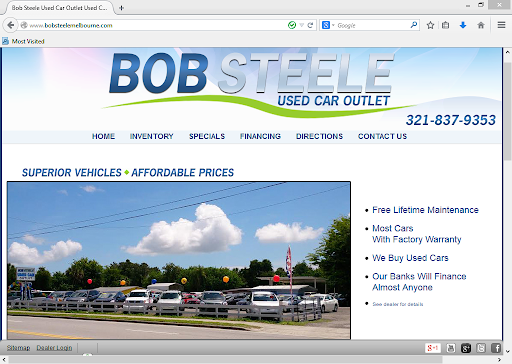Open the Google Plus icon in footer
Screen dimensions: 512x364
click(466, 348)
